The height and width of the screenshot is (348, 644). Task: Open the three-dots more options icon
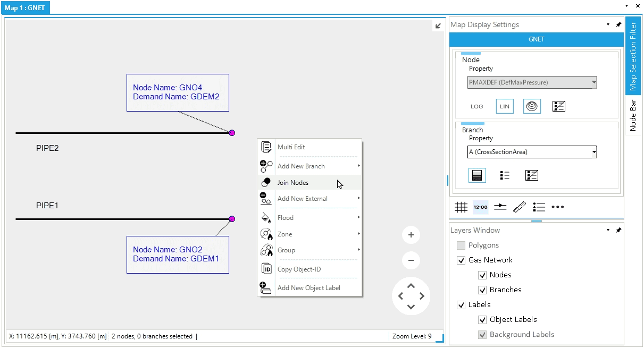pos(557,207)
